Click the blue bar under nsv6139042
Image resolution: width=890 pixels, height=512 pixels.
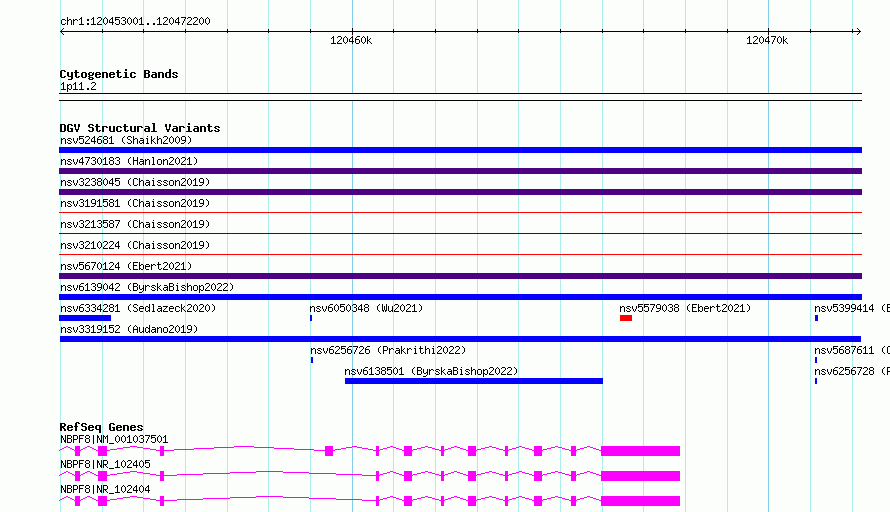tap(460, 297)
